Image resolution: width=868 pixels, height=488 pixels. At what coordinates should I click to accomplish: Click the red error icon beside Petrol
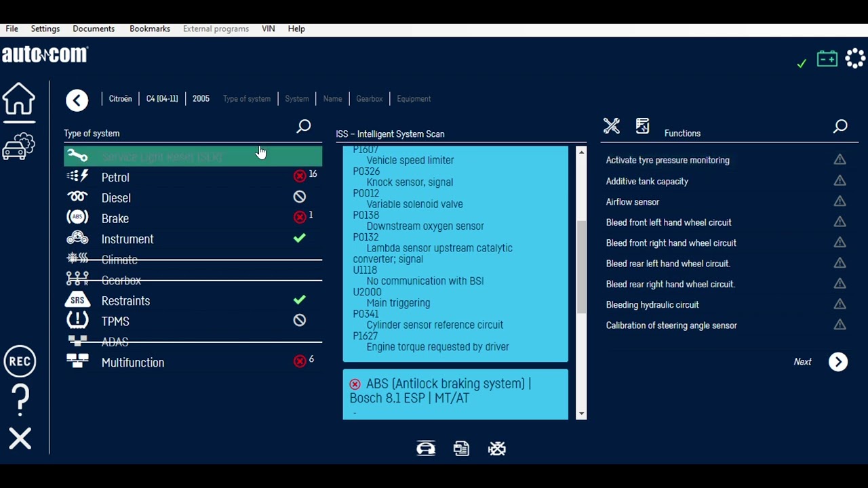click(300, 176)
